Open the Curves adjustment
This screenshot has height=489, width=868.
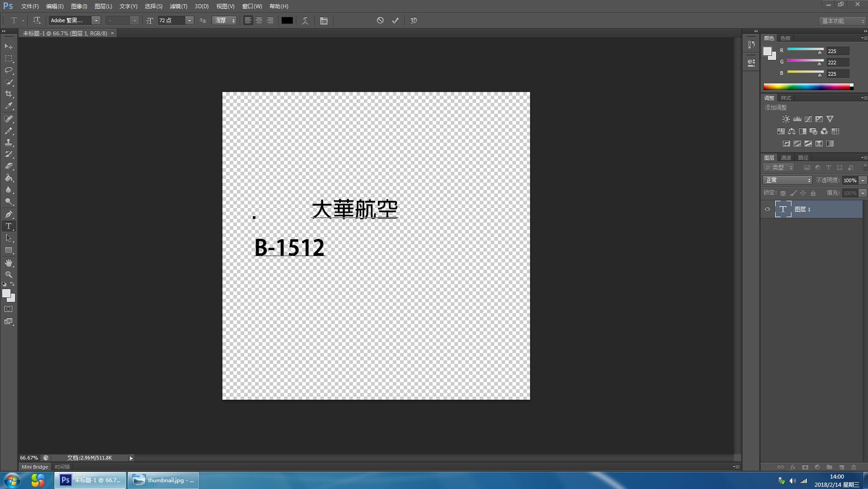click(x=808, y=119)
